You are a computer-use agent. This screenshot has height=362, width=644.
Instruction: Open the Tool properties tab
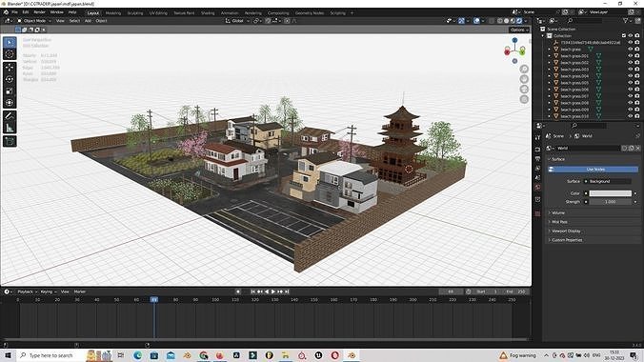537,137
